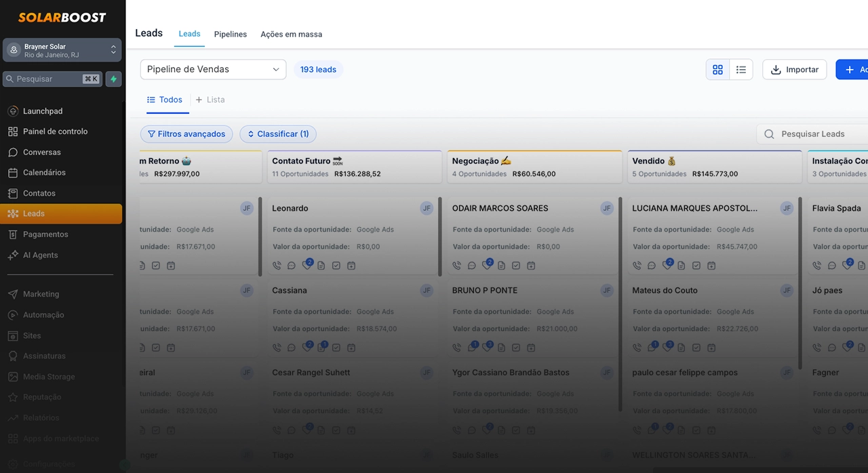This screenshot has height=473, width=868.
Task: Click the phone call icon on Leonardo's card
Action: (277, 266)
